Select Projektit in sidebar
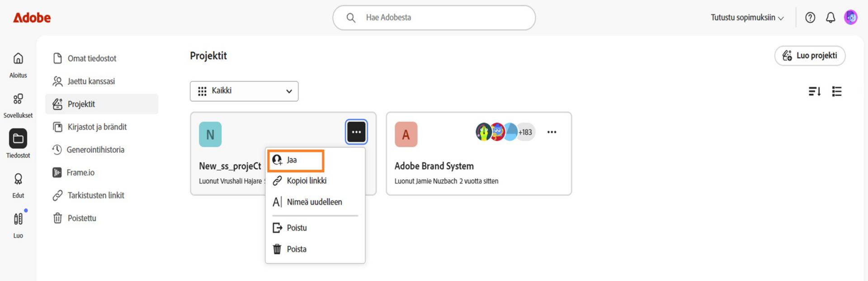This screenshot has width=868, height=281. pos(102,104)
